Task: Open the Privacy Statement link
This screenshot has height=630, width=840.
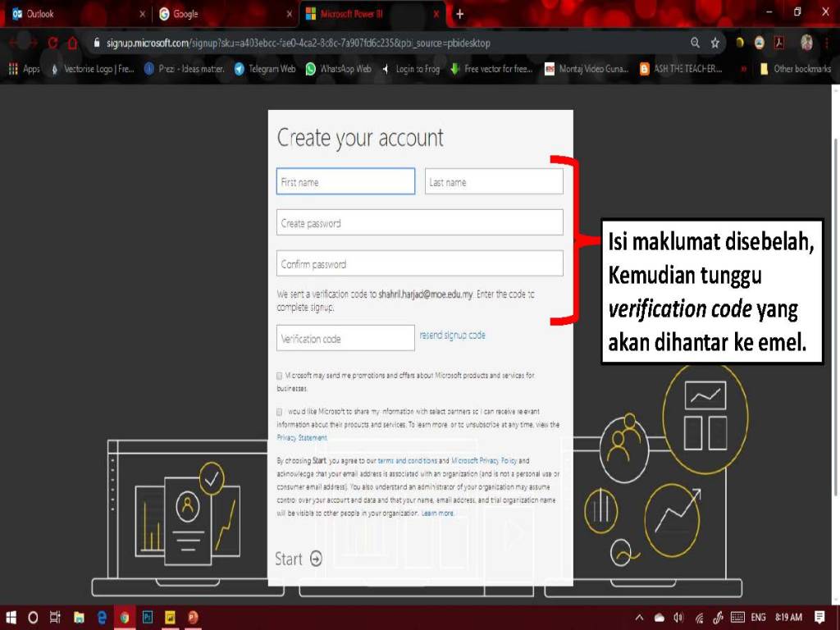Action: (302, 438)
